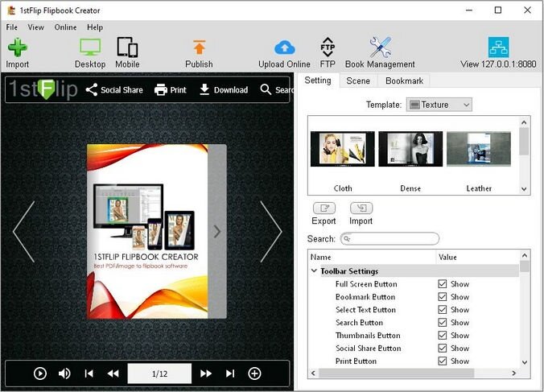Click Print in flipbook toolbar
Image resolution: width=544 pixels, height=392 pixels.
pos(171,90)
